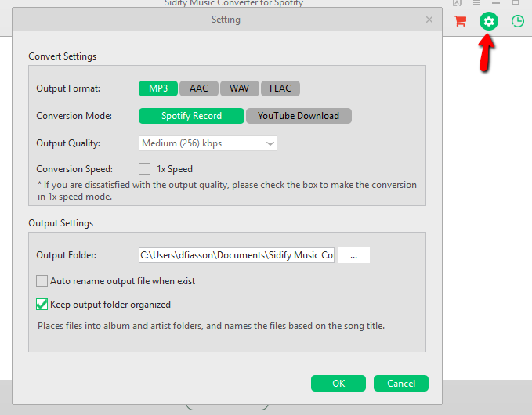The width and height of the screenshot is (532, 415).
Task: Maximize the Sidify window
Action: (x=516, y=2)
